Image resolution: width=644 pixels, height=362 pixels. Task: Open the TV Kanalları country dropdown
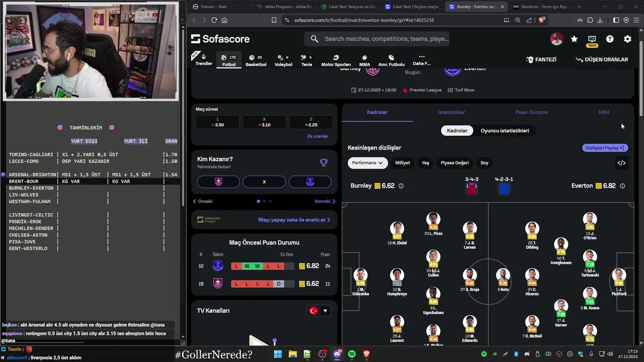(x=319, y=311)
